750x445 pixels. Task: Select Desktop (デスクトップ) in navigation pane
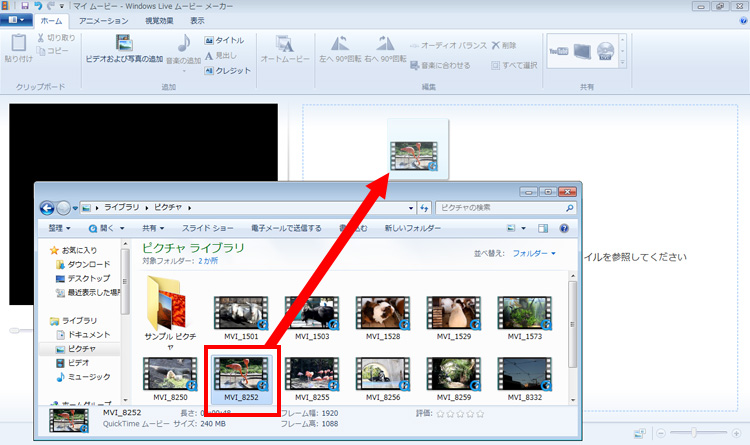(83, 278)
